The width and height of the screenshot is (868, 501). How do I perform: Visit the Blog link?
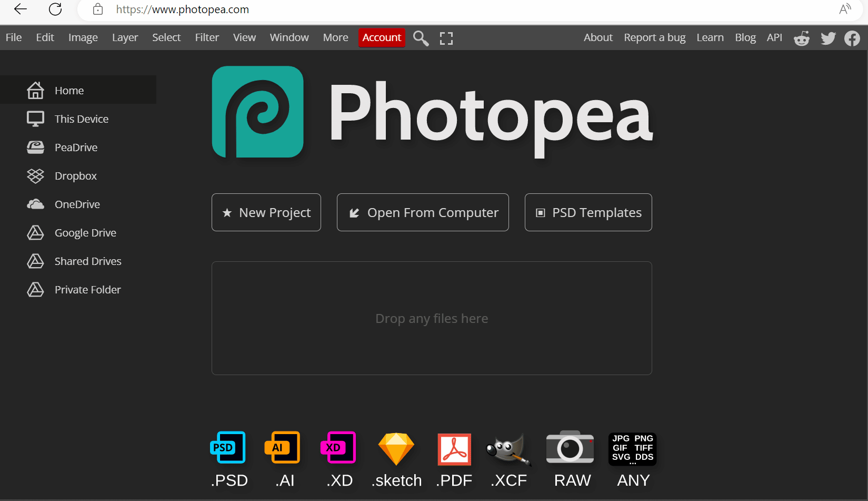tap(745, 37)
